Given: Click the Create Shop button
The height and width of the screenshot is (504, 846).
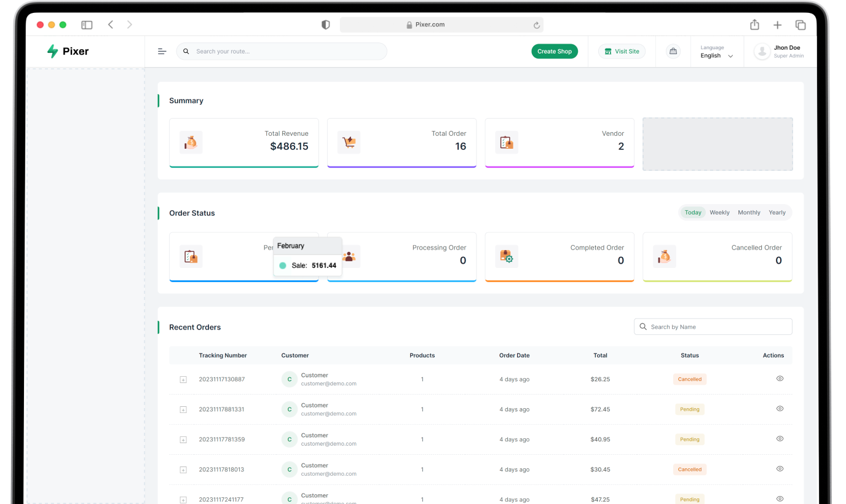Looking at the screenshot, I should click(x=555, y=52).
